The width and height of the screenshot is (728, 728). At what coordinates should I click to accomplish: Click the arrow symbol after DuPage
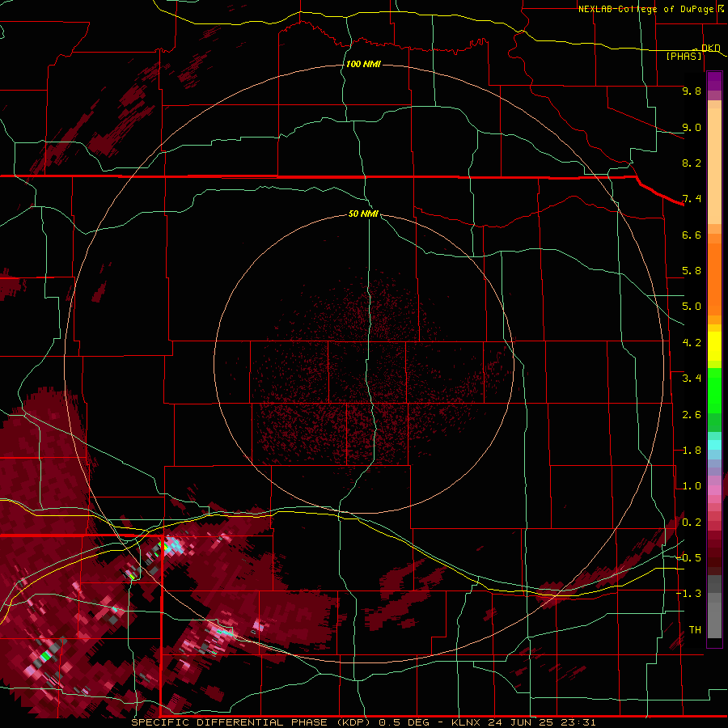tap(720, 9)
